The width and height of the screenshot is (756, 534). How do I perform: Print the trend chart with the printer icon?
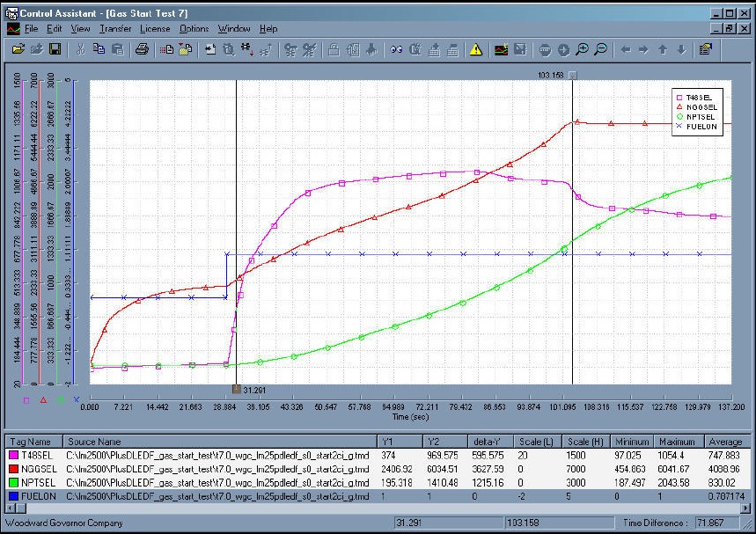(142, 49)
